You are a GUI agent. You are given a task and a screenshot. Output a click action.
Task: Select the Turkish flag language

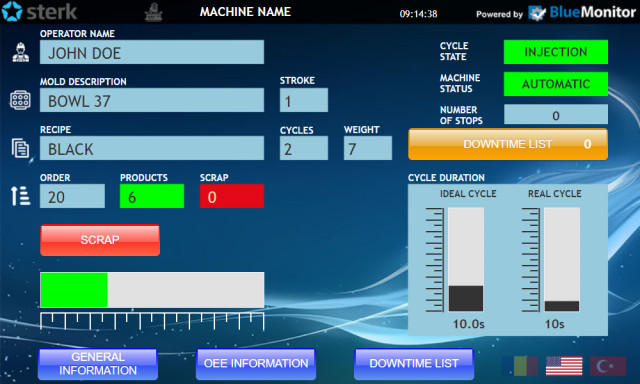[608, 366]
